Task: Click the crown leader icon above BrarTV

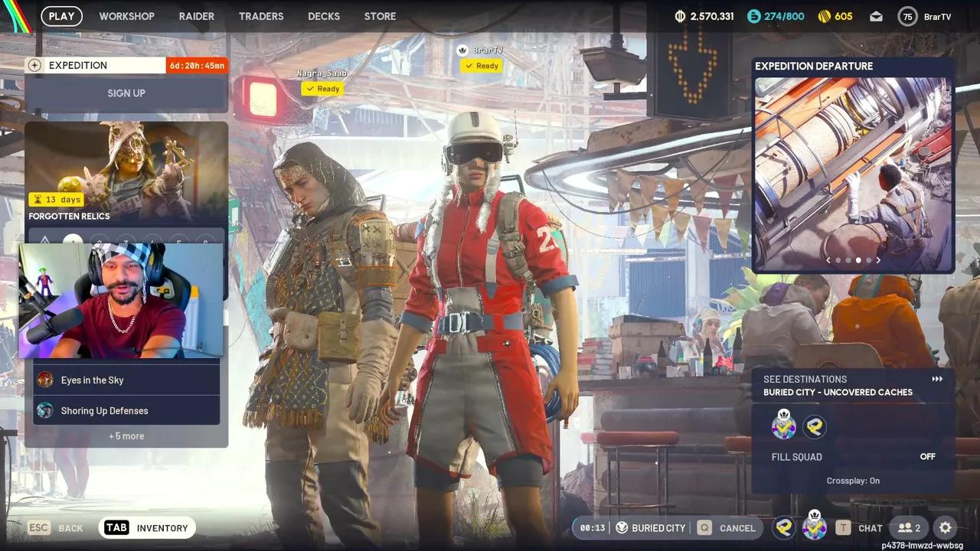Action: (x=462, y=50)
